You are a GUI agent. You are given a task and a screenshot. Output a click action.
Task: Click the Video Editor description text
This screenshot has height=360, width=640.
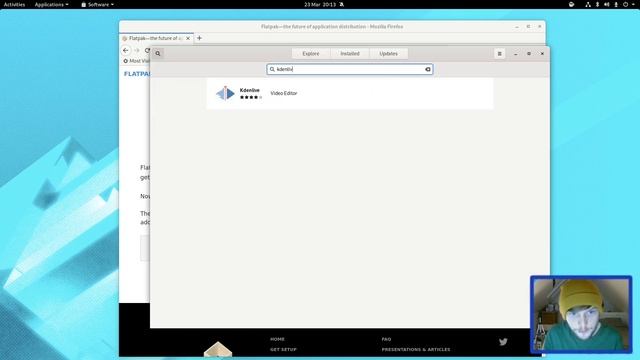284,93
